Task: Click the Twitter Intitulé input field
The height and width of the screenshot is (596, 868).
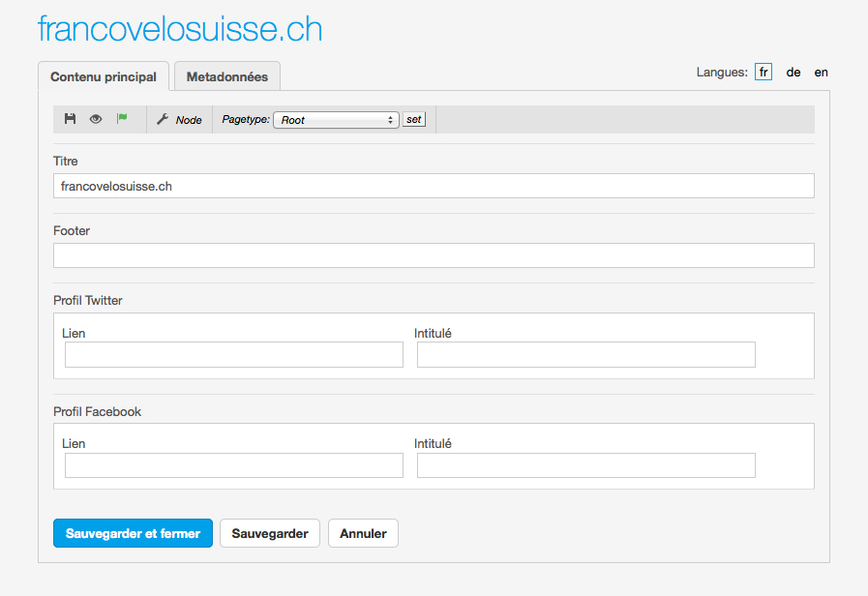Action: [585, 355]
